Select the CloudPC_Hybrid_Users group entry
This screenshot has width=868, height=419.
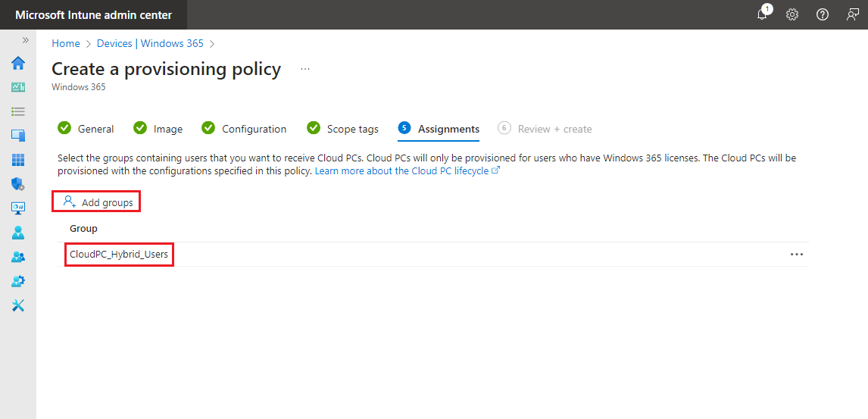point(119,255)
